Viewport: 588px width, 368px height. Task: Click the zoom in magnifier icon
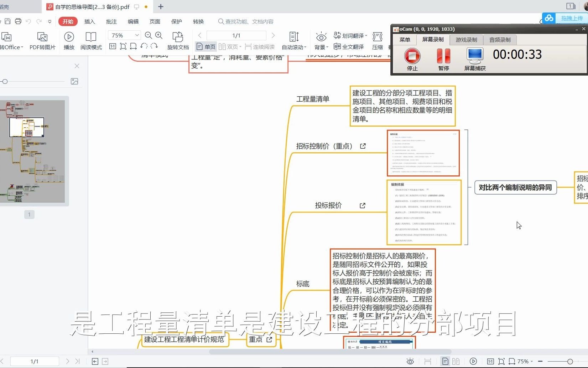[x=159, y=35]
